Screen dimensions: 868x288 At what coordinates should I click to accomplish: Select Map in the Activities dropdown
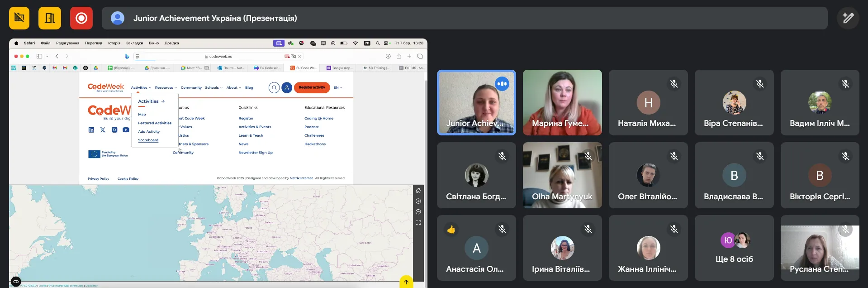pos(142,115)
